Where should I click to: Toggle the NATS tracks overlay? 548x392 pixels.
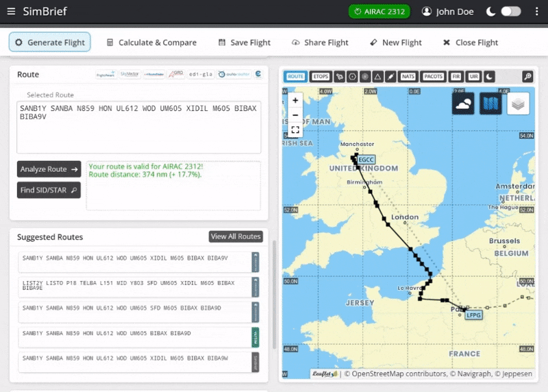(x=408, y=77)
